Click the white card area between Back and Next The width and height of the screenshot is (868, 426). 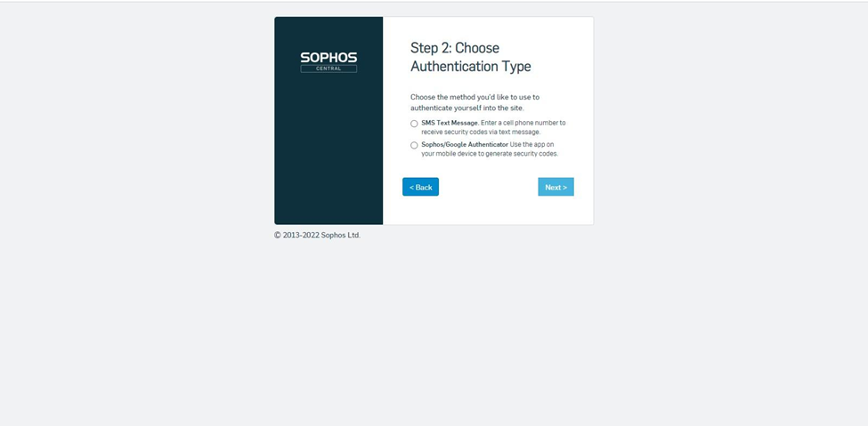488,187
